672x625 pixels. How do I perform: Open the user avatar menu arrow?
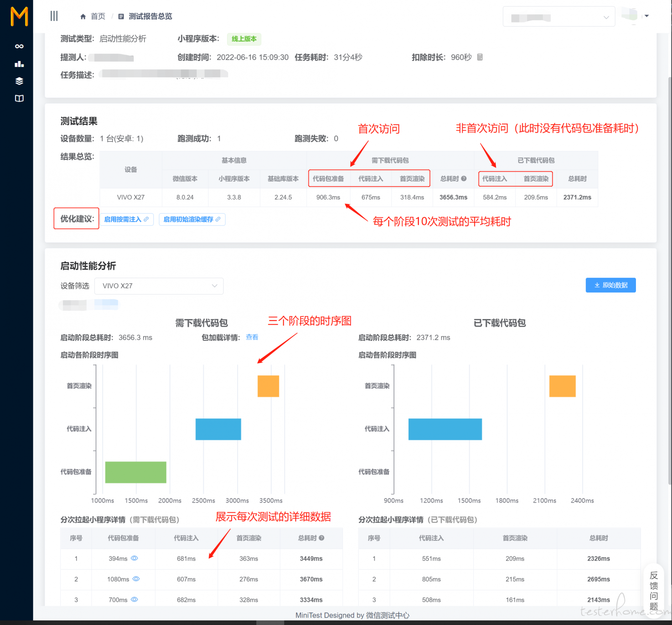point(647,16)
